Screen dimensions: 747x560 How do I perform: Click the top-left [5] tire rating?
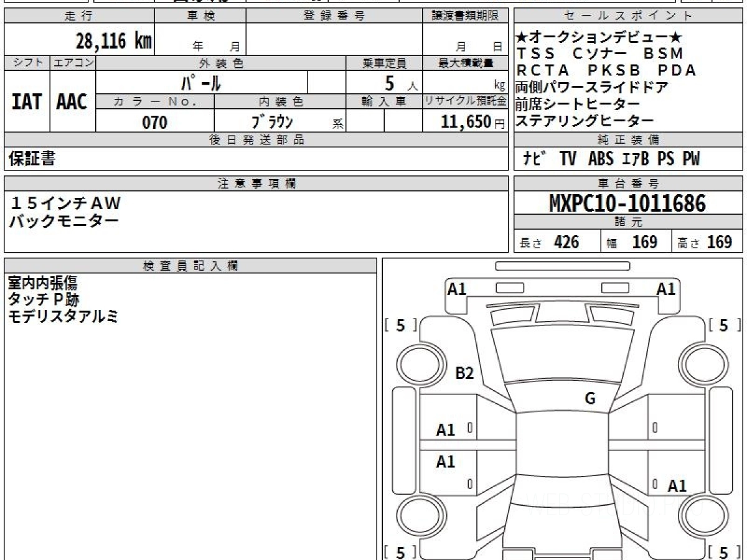pos(401,325)
